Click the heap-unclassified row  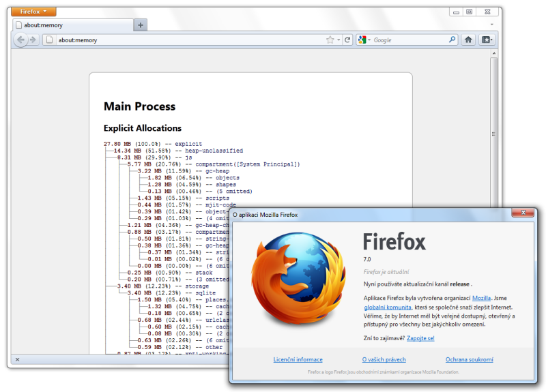(x=178, y=151)
